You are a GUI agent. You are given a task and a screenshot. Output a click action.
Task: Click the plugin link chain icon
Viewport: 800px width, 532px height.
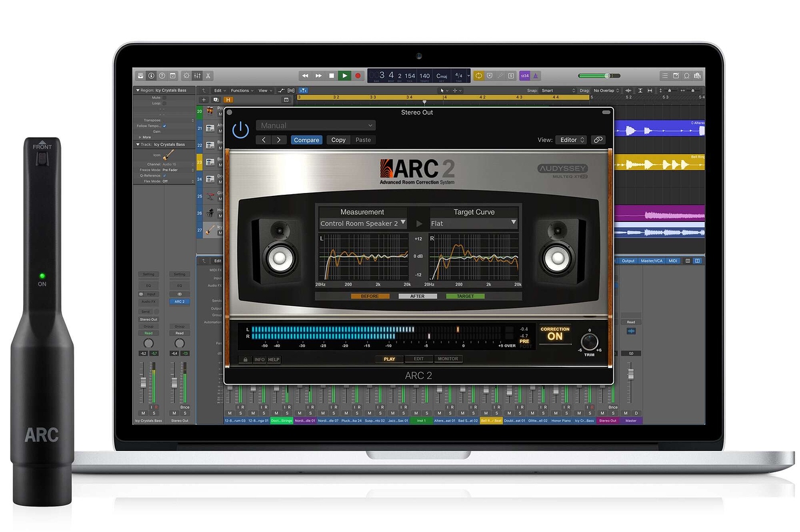tap(598, 140)
